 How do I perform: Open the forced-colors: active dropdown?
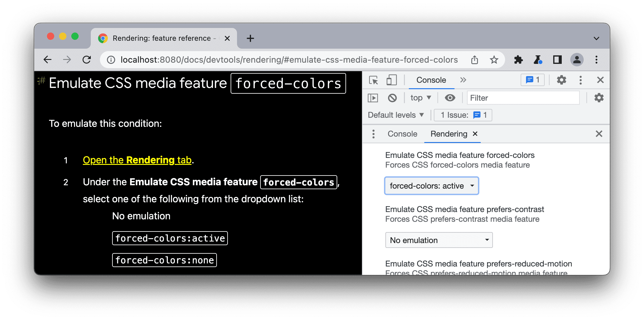[431, 186]
